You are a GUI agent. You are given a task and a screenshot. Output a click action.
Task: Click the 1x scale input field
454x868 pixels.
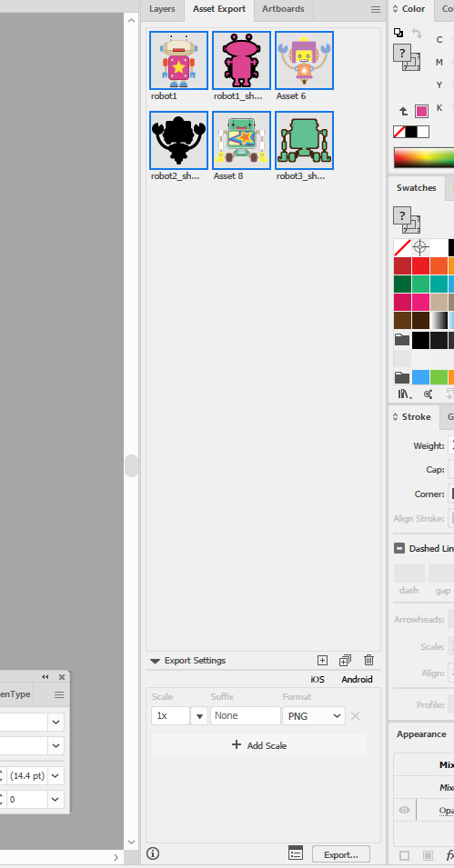(x=171, y=716)
